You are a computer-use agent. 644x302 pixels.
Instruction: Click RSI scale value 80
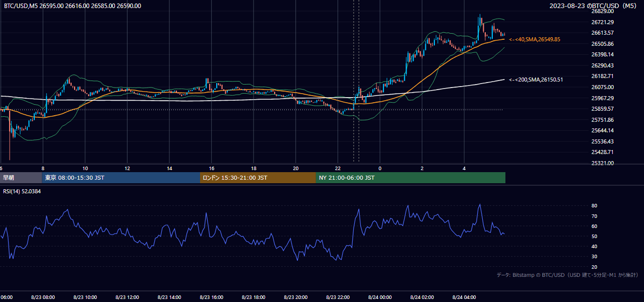(x=594, y=206)
